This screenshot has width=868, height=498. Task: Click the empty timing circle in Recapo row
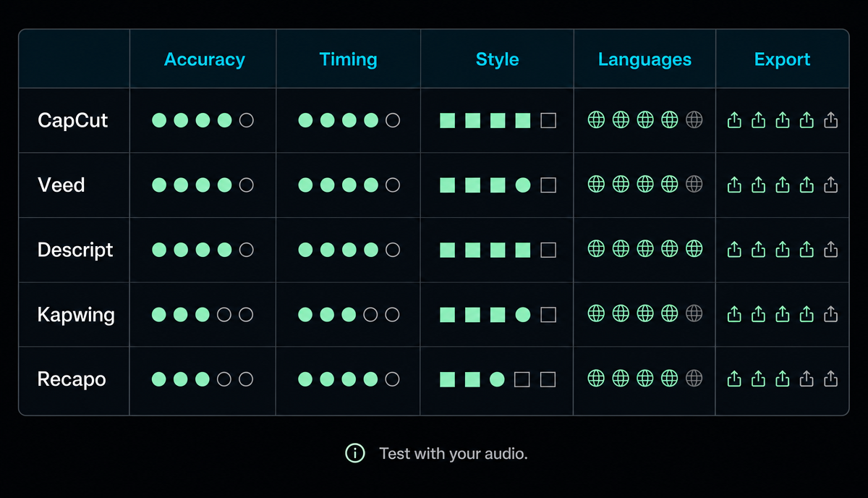click(x=392, y=379)
